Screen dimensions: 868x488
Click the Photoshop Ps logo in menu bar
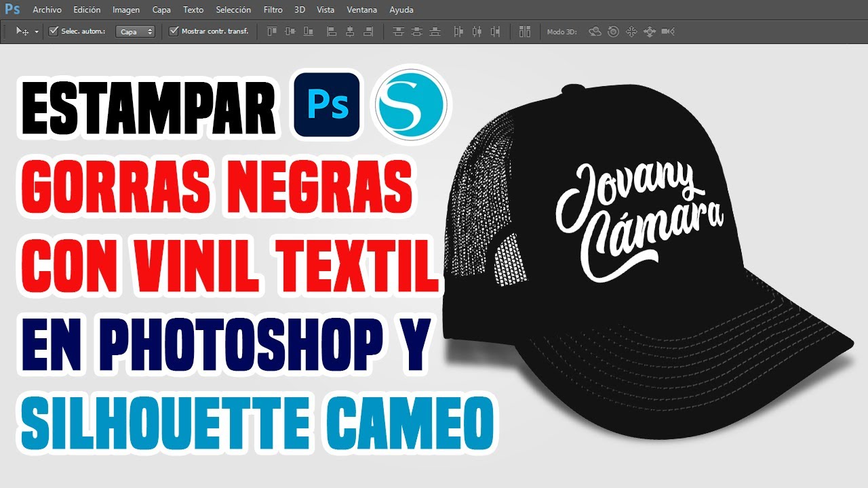click(12, 9)
